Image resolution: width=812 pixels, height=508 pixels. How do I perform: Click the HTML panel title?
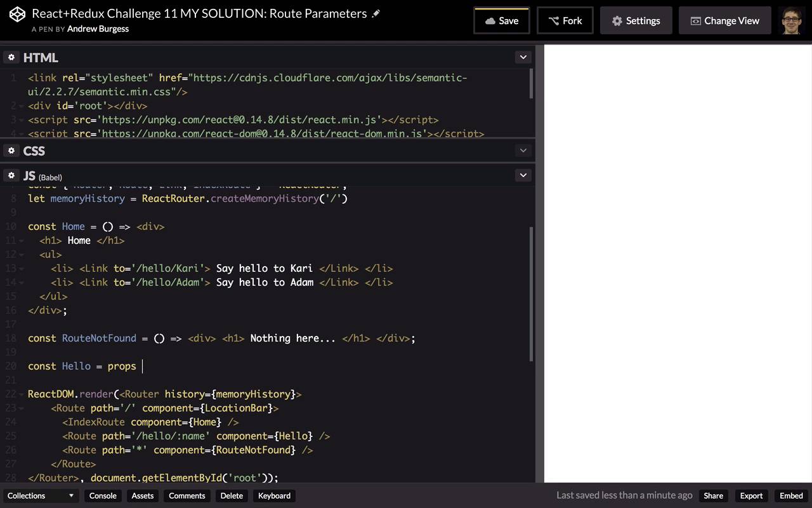pyautogui.click(x=41, y=57)
